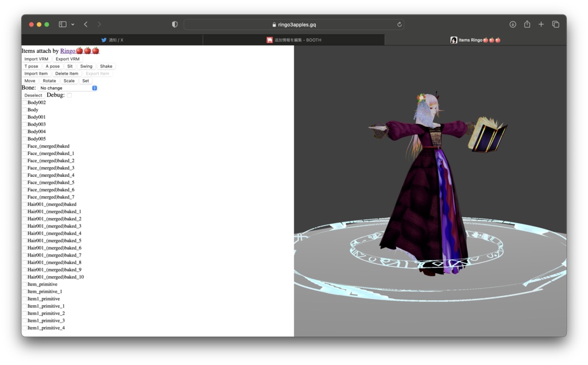Check the Body checkbox

coord(24,110)
